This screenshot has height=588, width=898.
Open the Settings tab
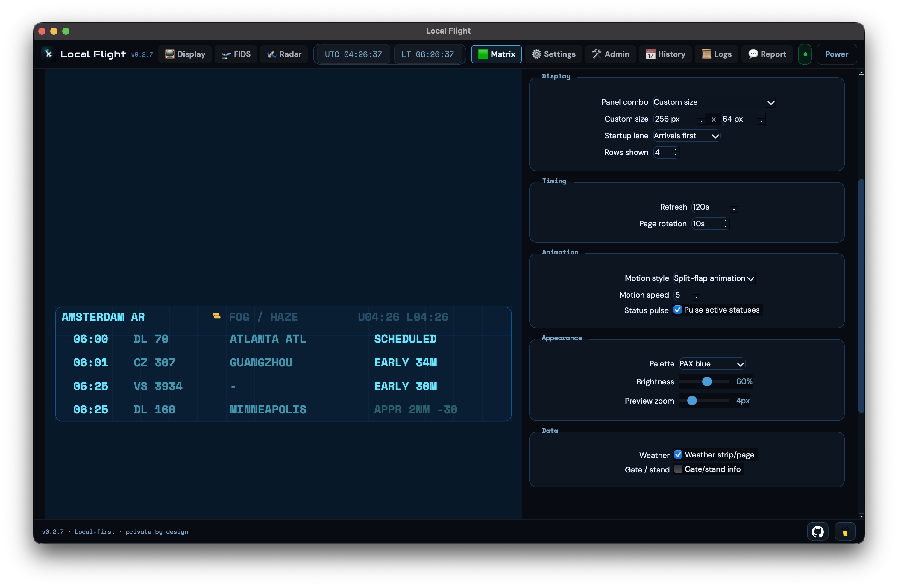[x=553, y=54]
